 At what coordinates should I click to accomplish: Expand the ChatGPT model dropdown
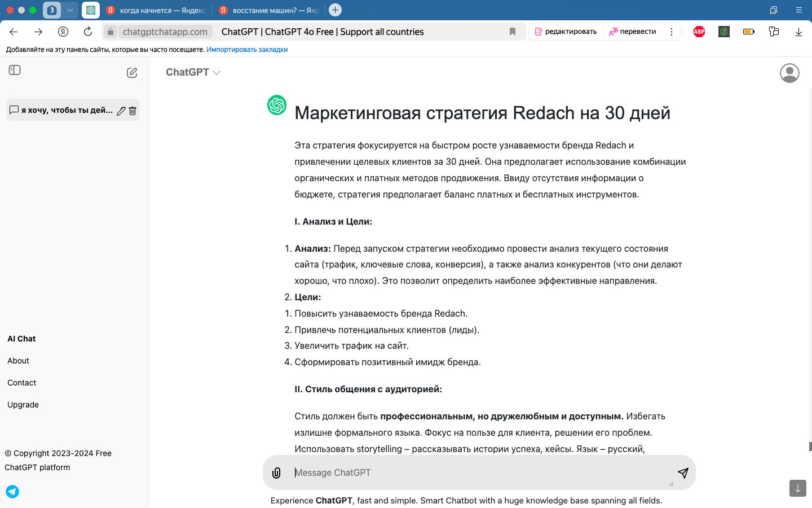tap(193, 72)
